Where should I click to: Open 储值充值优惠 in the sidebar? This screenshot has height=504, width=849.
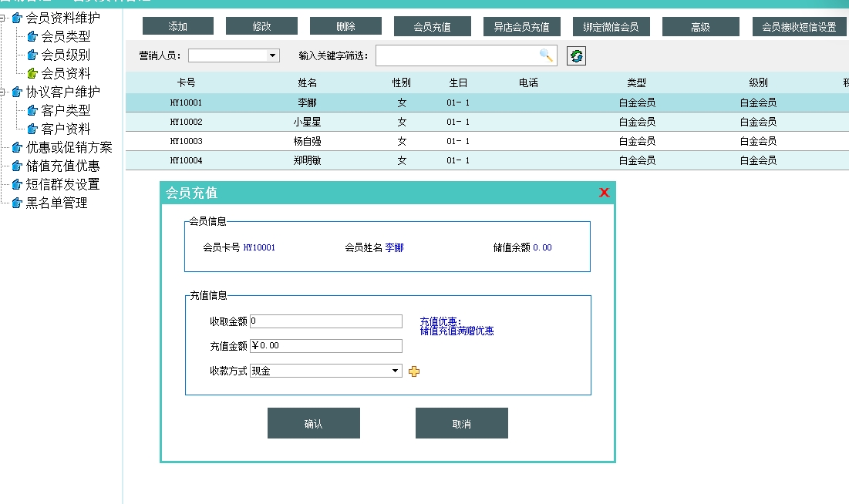pos(62,166)
